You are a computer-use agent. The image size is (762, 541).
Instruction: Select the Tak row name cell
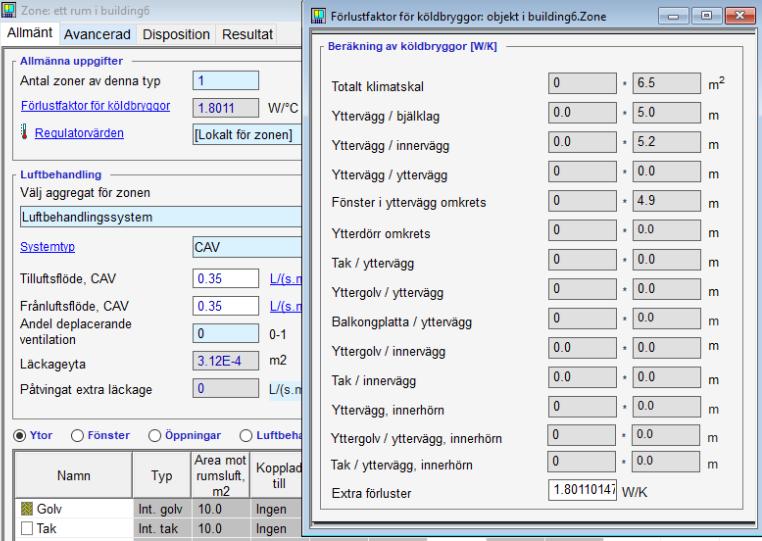click(74, 528)
